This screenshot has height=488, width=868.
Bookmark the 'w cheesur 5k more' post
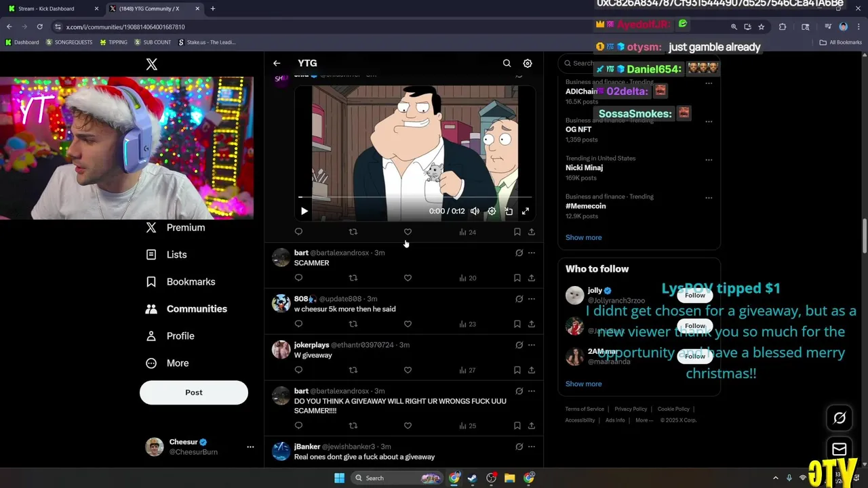[517, 324]
